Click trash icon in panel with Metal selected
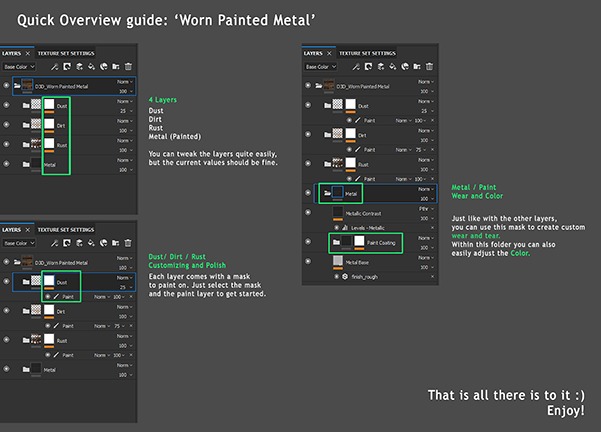Screen dimensions: 601x432 (x=430, y=66)
